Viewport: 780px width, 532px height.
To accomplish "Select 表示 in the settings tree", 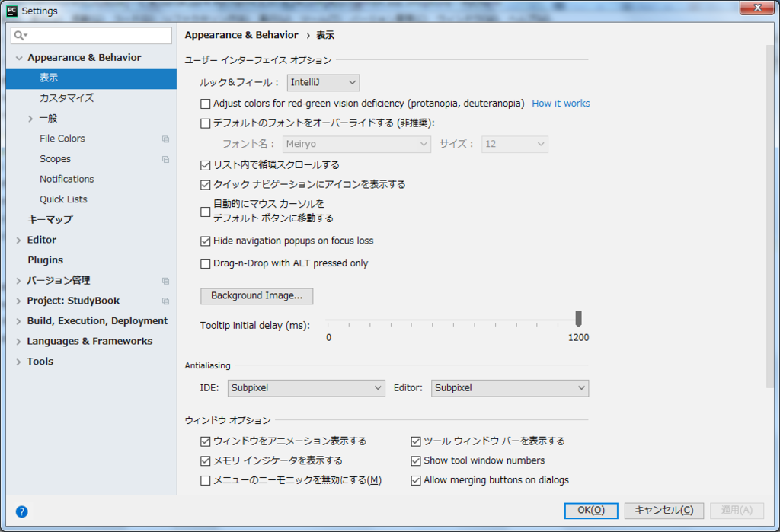I will tap(91, 78).
